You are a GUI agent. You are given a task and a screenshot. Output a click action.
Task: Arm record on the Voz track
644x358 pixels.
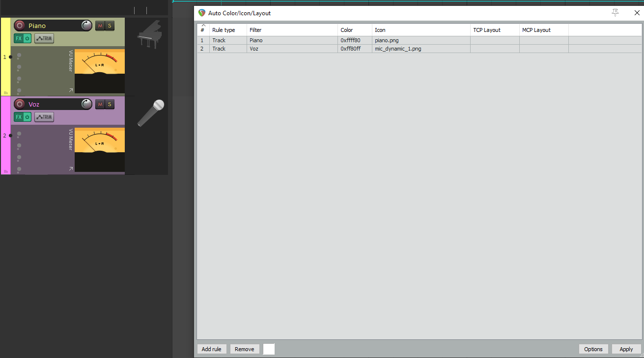click(x=20, y=104)
